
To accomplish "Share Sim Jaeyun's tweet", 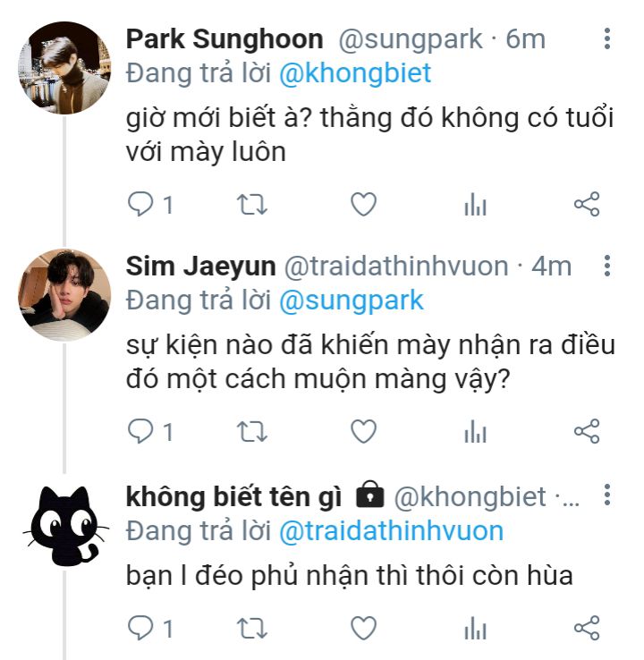I will pos(586,432).
